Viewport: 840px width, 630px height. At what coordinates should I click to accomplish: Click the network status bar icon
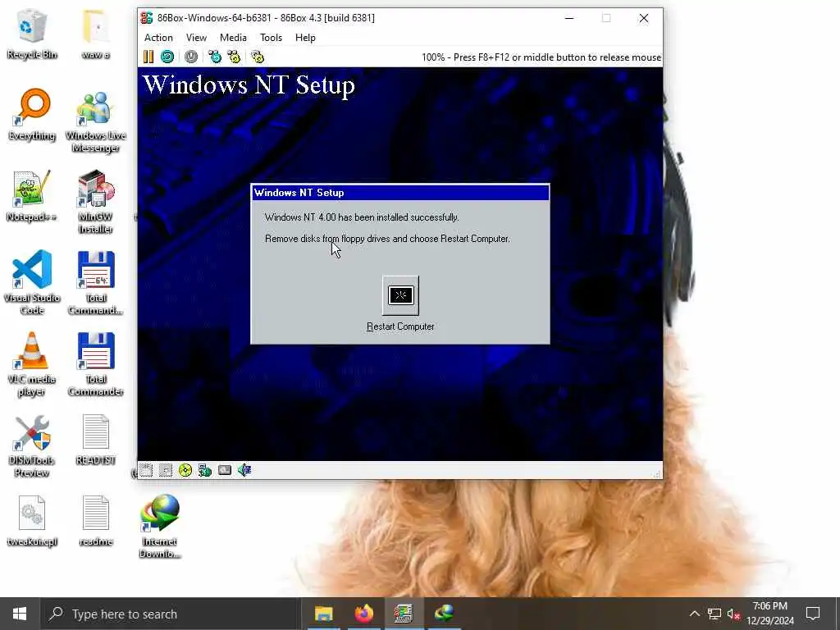(204, 470)
